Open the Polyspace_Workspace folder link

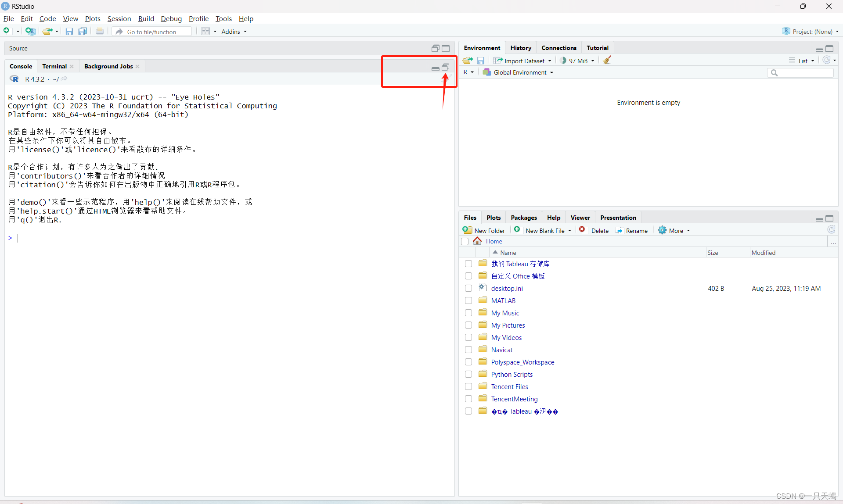pyautogui.click(x=522, y=362)
